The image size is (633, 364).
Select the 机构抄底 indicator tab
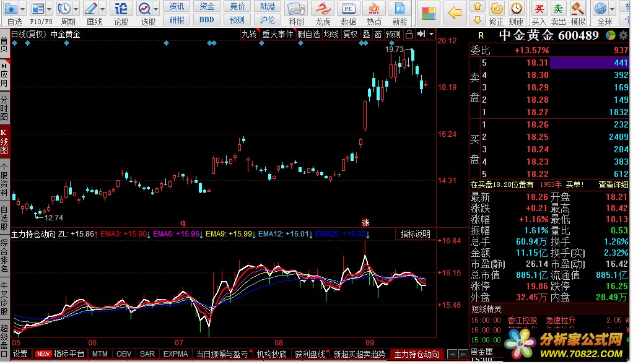point(271,354)
